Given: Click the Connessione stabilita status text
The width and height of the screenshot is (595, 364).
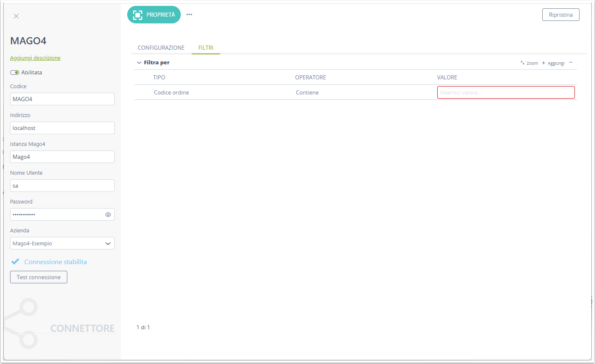Looking at the screenshot, I should [56, 262].
